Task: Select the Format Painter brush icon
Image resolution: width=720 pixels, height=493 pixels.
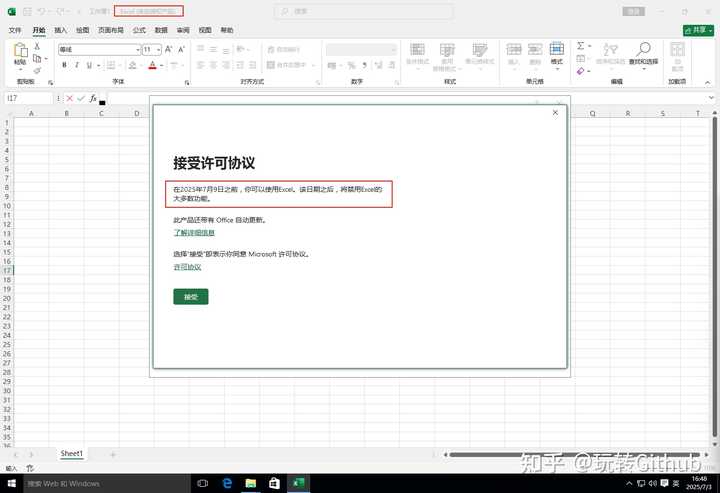Action: pyautogui.click(x=37, y=70)
